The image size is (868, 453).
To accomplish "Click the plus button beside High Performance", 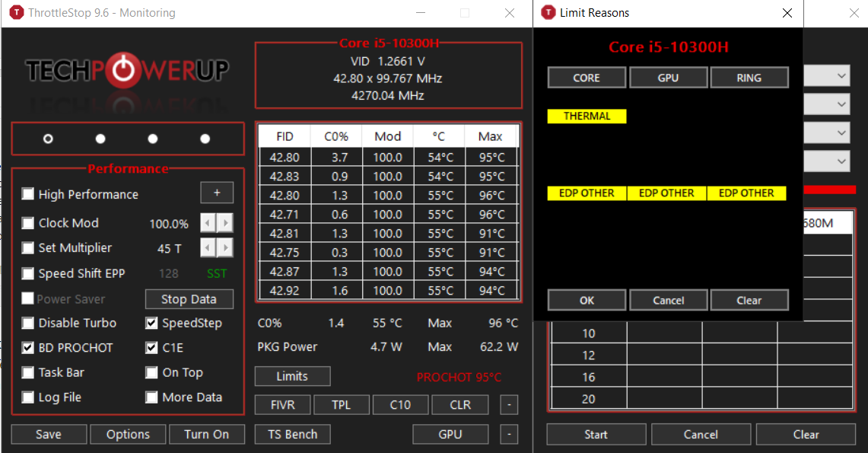I will pos(217,193).
